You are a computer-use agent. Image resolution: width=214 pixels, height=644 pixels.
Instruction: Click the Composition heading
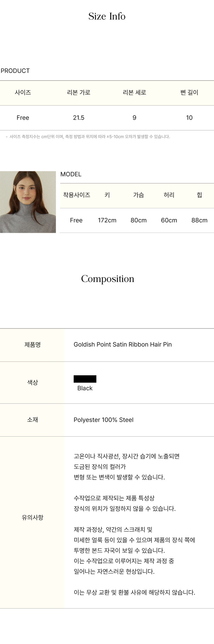pyautogui.click(x=107, y=279)
